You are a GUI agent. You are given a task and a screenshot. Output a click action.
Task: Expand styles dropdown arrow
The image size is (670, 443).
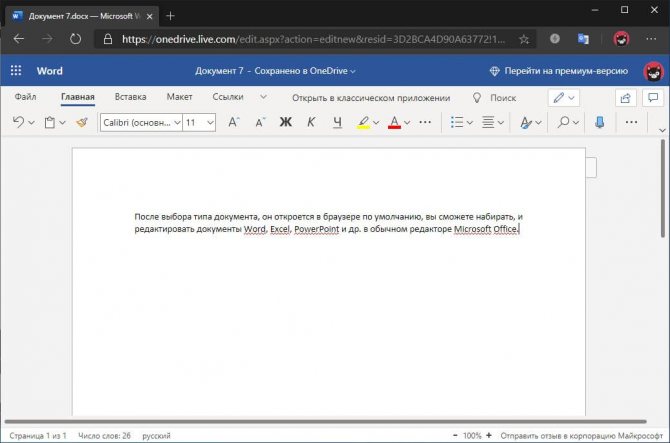pyautogui.click(x=538, y=123)
